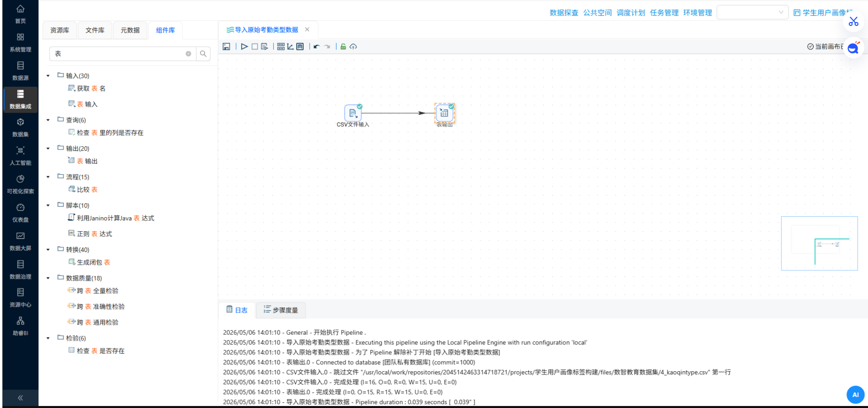Select the CSV文件输入 node on canvas
The image size is (868, 408).
tap(353, 113)
